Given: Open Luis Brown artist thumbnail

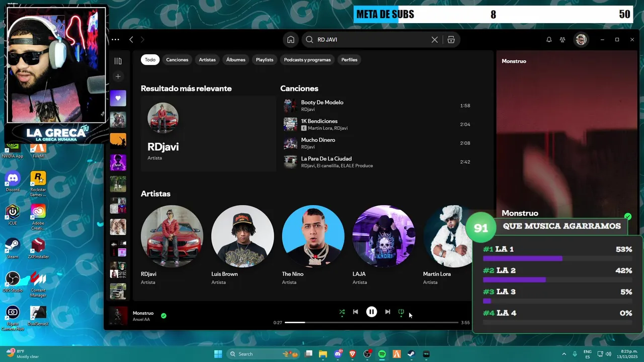Looking at the screenshot, I should point(243,236).
